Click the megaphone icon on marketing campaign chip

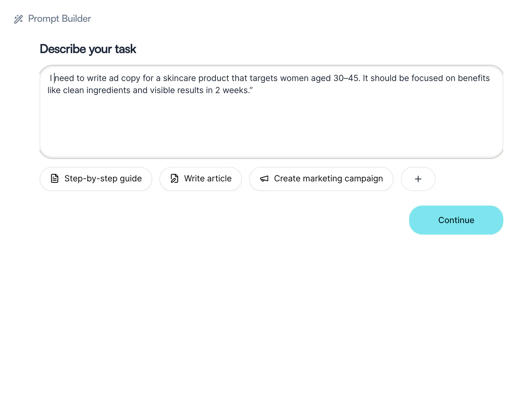point(264,179)
